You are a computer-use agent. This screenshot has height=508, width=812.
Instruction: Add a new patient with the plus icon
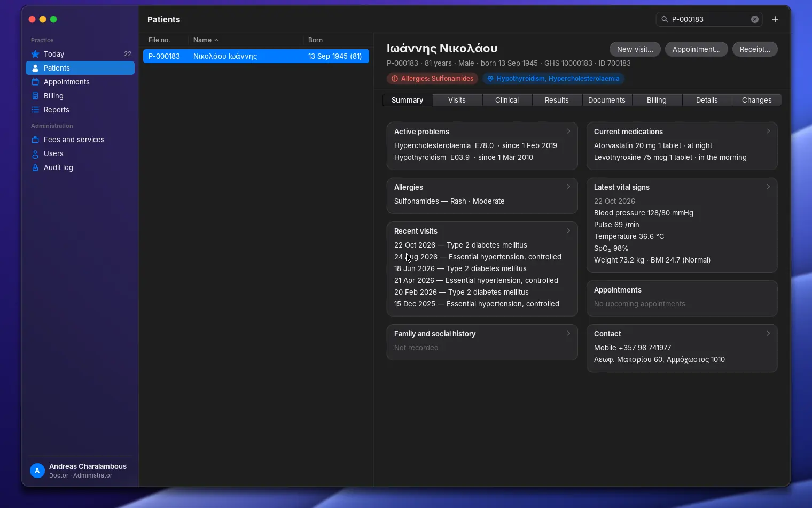[x=775, y=19]
